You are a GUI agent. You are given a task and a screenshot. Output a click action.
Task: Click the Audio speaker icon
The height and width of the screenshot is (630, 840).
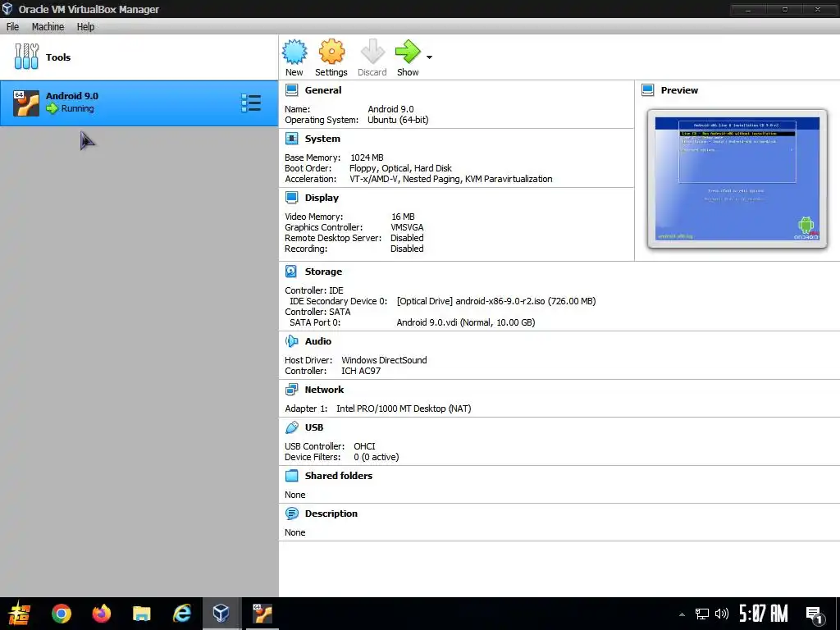point(291,341)
